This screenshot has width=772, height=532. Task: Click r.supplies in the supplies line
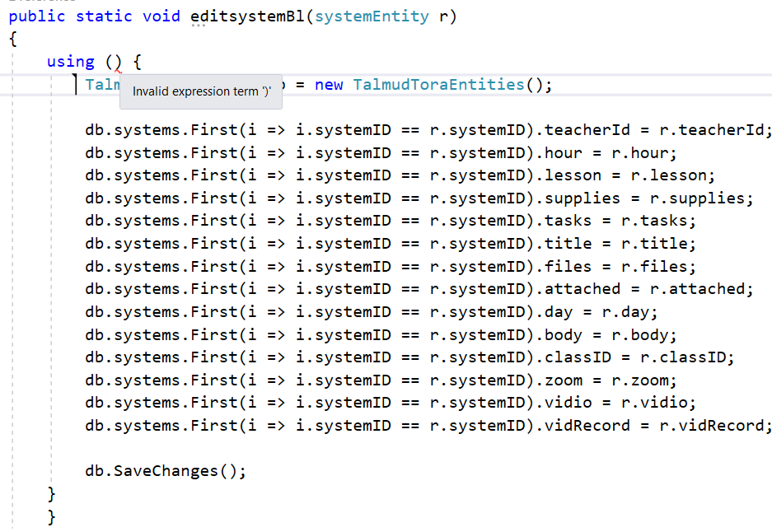(x=698, y=198)
